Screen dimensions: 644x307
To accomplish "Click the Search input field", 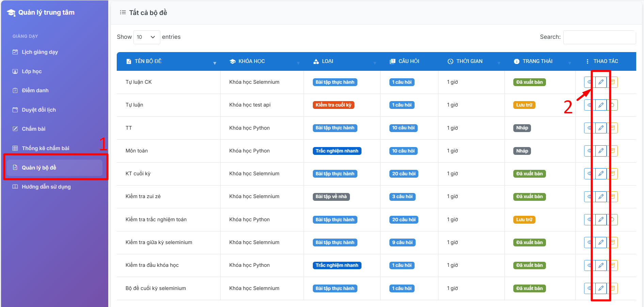I will point(599,37).
